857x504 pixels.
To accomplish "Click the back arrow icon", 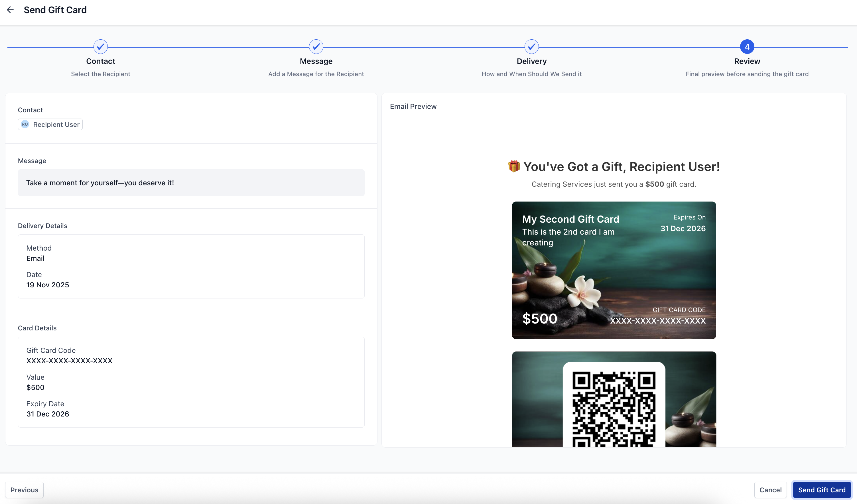I will (x=10, y=10).
